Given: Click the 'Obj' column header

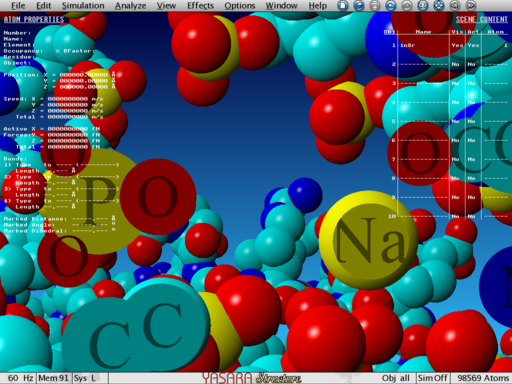Looking at the screenshot, I should pyautogui.click(x=389, y=32).
